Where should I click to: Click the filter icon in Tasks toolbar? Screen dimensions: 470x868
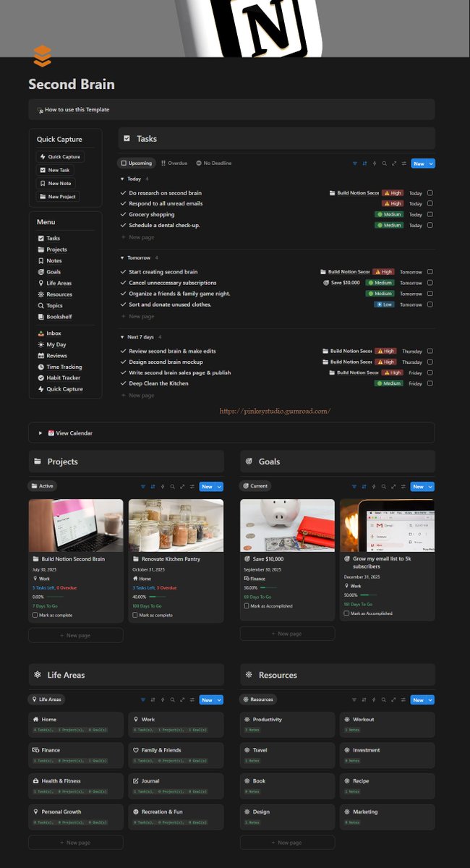[354, 163]
